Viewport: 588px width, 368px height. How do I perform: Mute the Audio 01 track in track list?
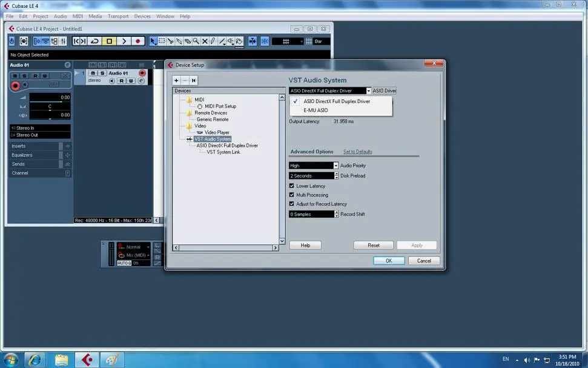click(x=93, y=73)
